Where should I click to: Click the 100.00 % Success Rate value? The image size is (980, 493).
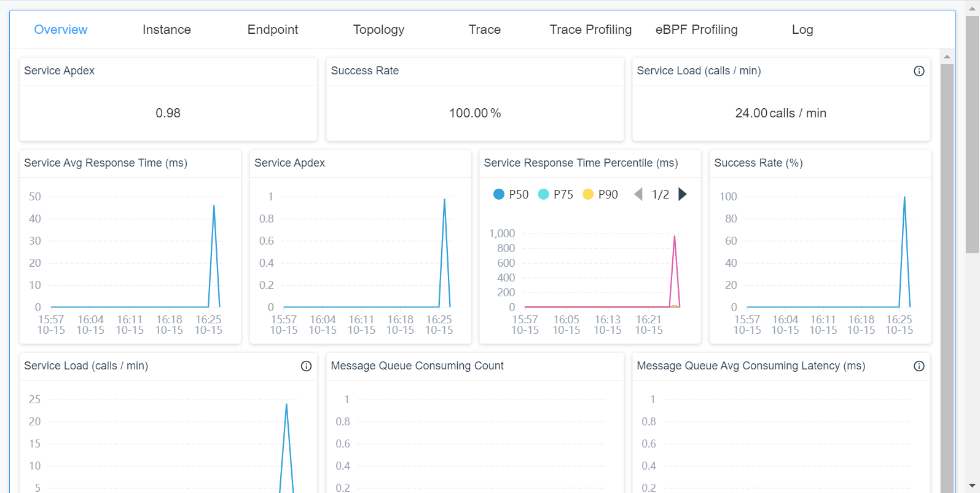pos(475,113)
